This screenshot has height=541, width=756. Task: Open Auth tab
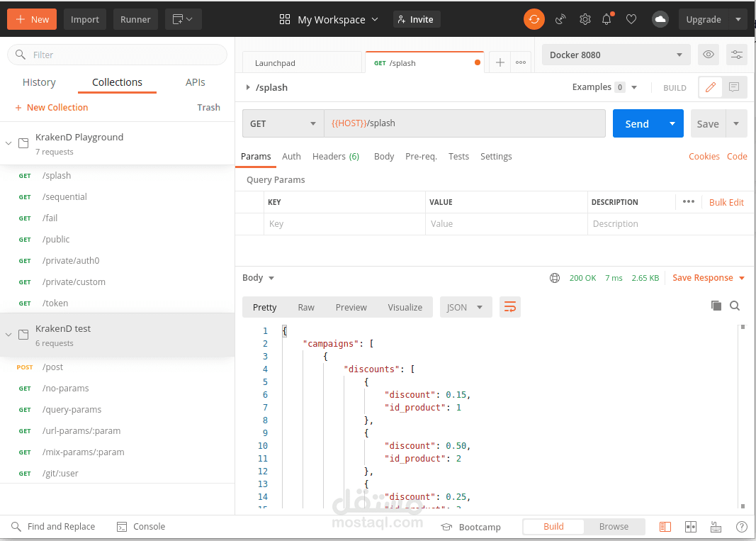pyautogui.click(x=291, y=157)
